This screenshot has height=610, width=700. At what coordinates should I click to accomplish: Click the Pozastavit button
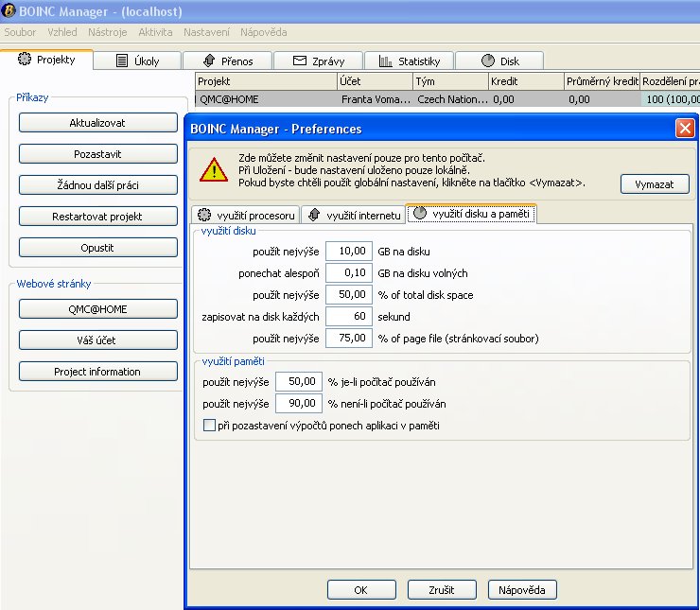97,154
